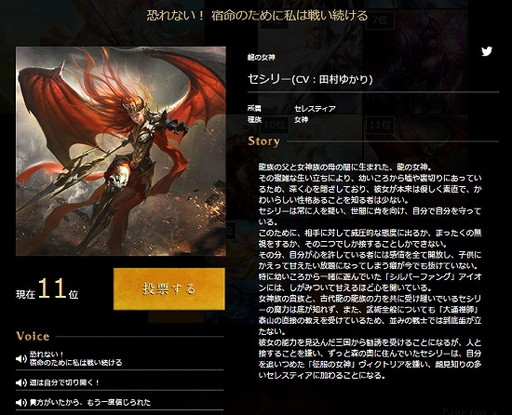Open the red-winged goddess artwork image
The image size is (512, 415).
[121, 151]
